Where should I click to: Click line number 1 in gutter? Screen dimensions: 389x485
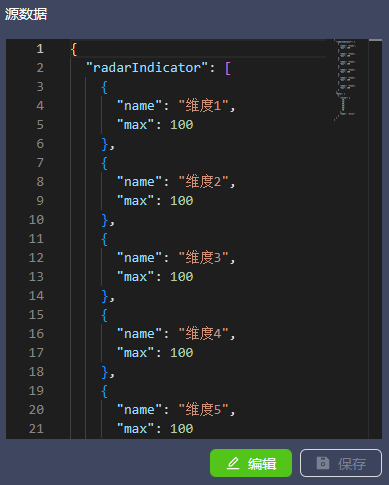pos(40,49)
